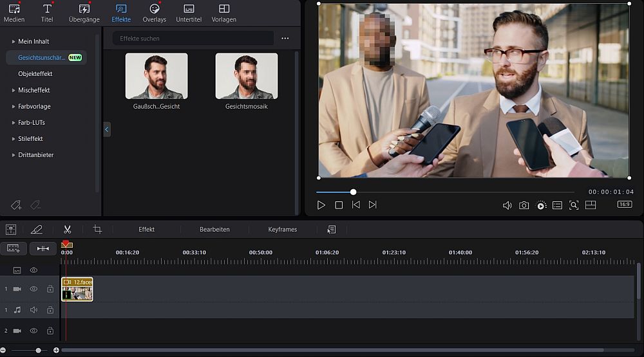Select the pen drawing tool in timeline toolbar
The width and height of the screenshot is (644, 357).
[x=37, y=230]
